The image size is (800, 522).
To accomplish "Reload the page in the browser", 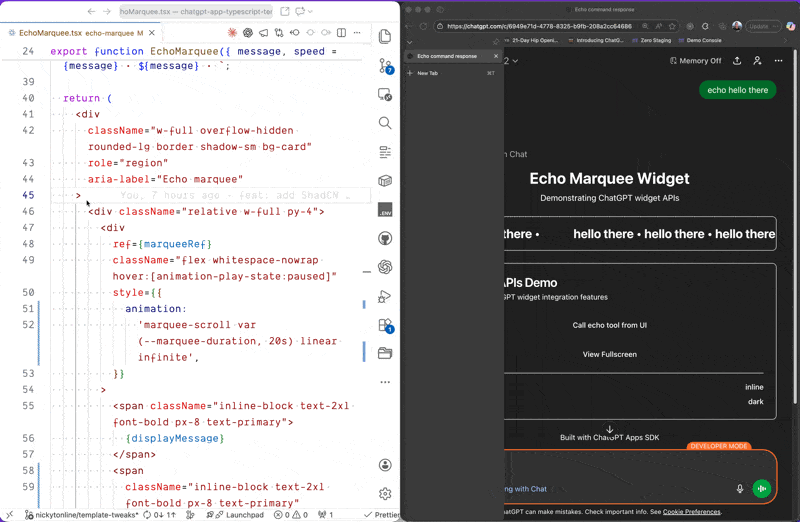I will [423, 26].
